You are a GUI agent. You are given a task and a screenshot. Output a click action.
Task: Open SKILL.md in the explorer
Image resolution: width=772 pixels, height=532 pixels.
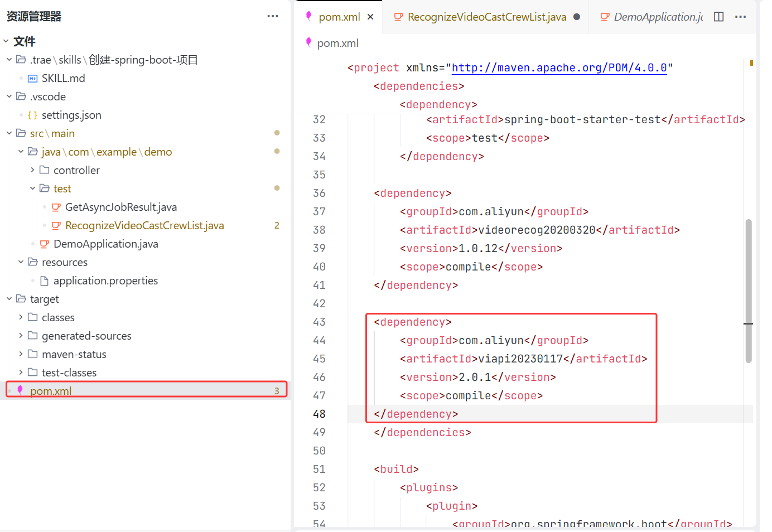64,79
